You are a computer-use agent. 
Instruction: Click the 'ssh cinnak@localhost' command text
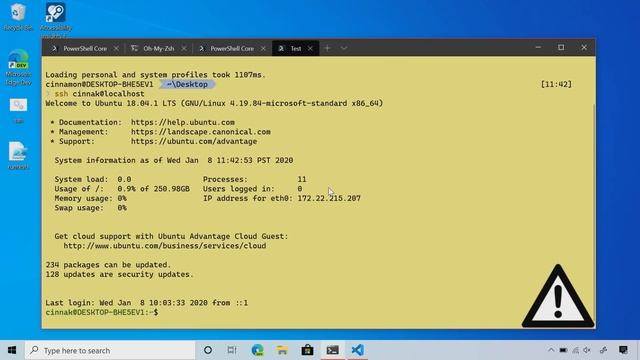100,94
